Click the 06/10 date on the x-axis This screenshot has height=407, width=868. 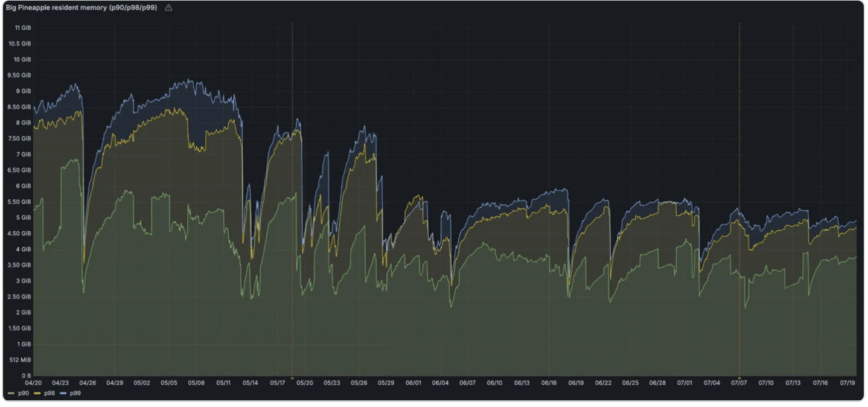(495, 383)
